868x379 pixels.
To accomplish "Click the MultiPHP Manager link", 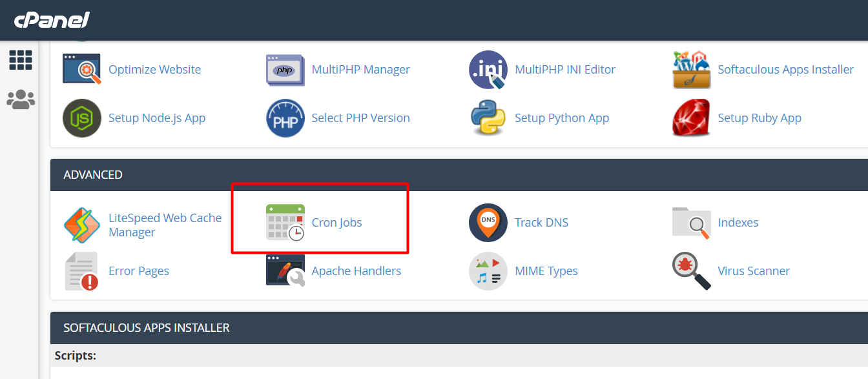I will tap(360, 70).
